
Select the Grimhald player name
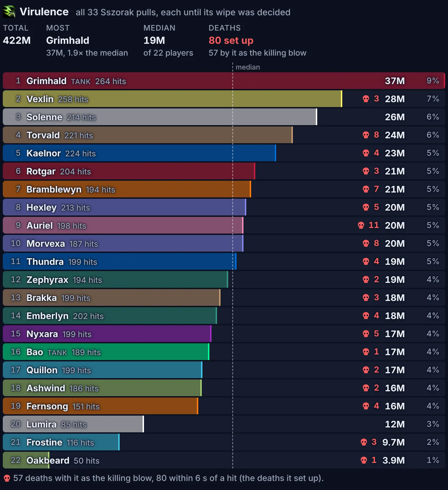46,81
